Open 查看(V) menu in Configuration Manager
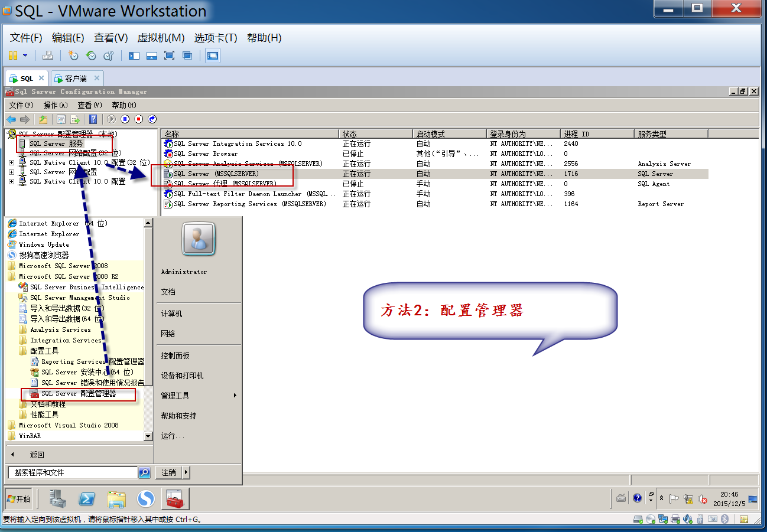Viewport: 767px width, 532px height. tap(90, 105)
